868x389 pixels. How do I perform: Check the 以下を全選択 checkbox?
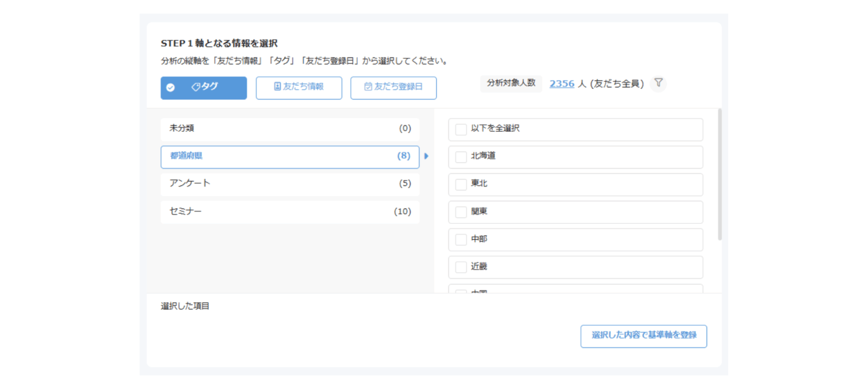pyautogui.click(x=461, y=129)
